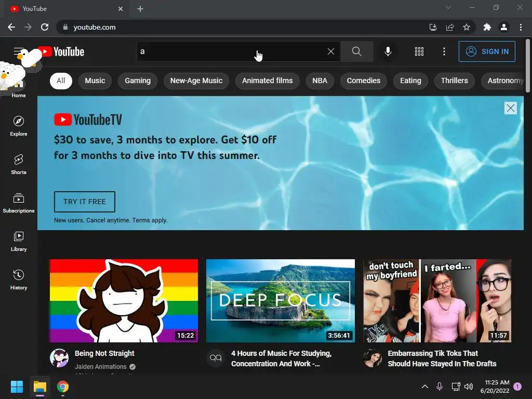
Task: Open Subscriptions in the sidebar
Action: pyautogui.click(x=19, y=203)
